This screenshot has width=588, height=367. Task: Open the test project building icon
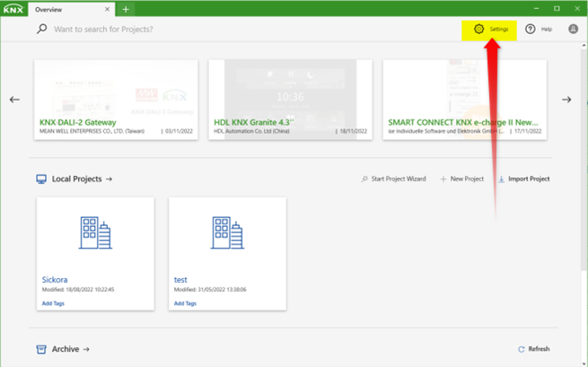(x=227, y=232)
